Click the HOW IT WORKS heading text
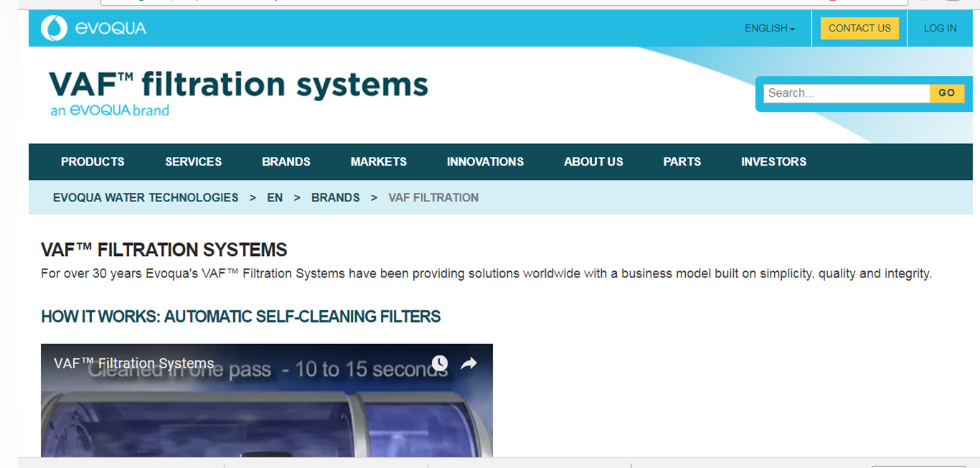This screenshot has height=468, width=980. point(241,317)
